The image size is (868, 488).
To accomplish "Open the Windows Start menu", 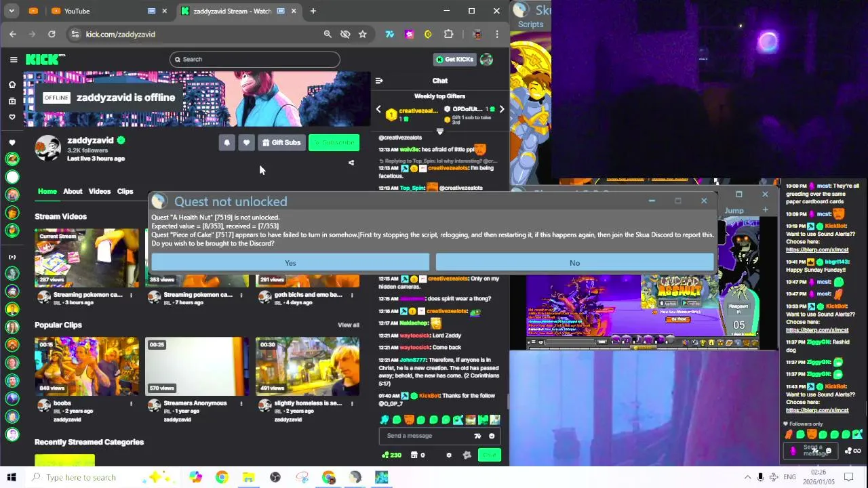I will click(x=12, y=477).
